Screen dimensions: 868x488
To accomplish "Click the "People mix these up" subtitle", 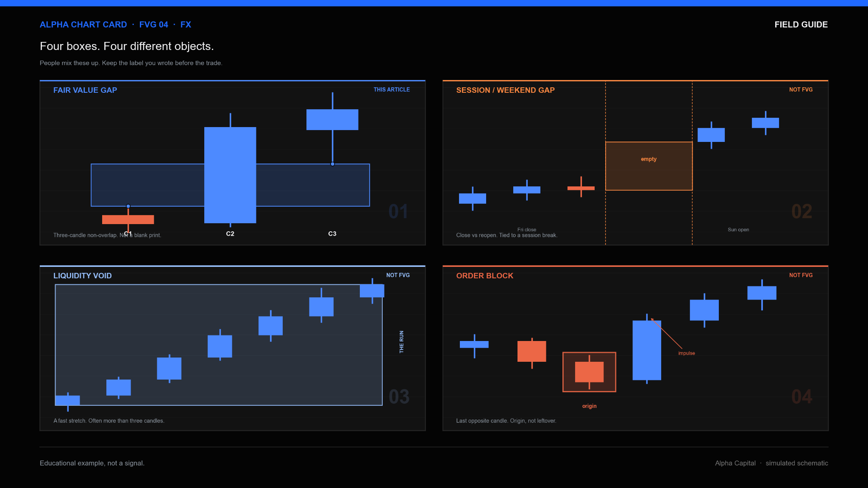I will tap(131, 63).
